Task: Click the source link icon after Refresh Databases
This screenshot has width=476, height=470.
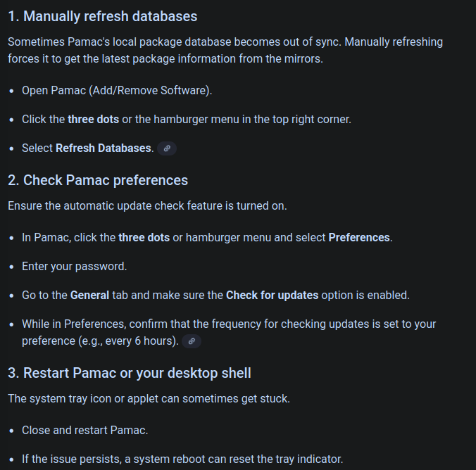Action: click(166, 148)
